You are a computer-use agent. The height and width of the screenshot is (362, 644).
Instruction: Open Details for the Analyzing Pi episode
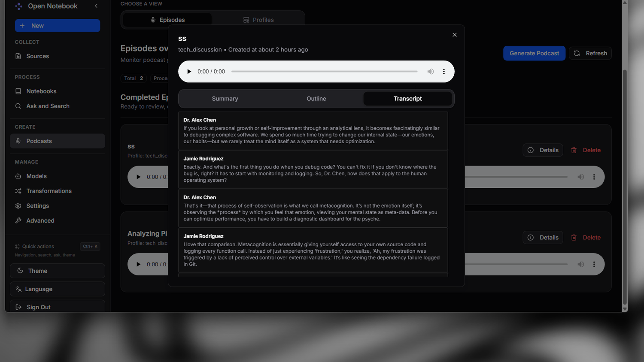[x=543, y=238]
